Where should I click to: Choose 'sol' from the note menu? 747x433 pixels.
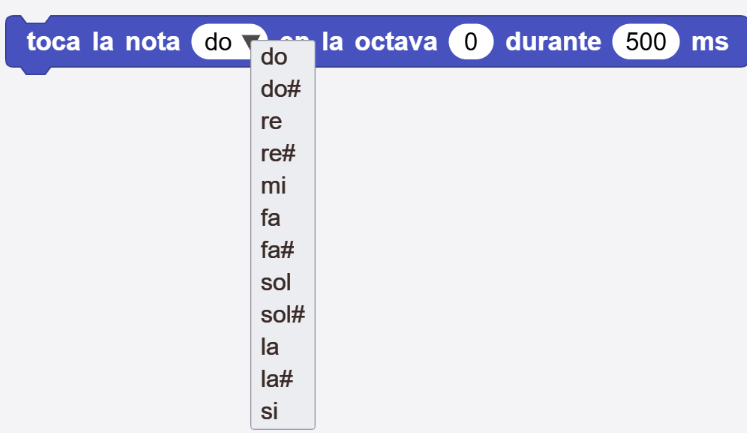click(276, 282)
